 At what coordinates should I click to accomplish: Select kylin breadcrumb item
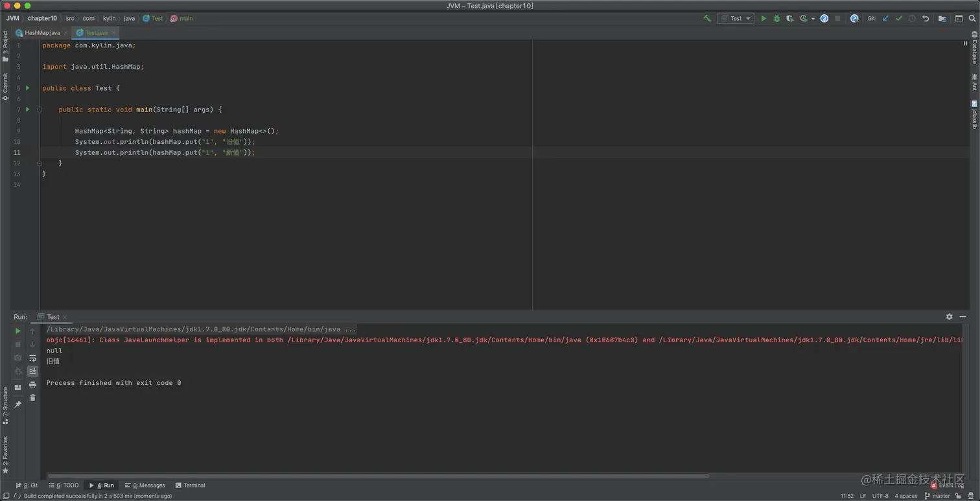[109, 18]
